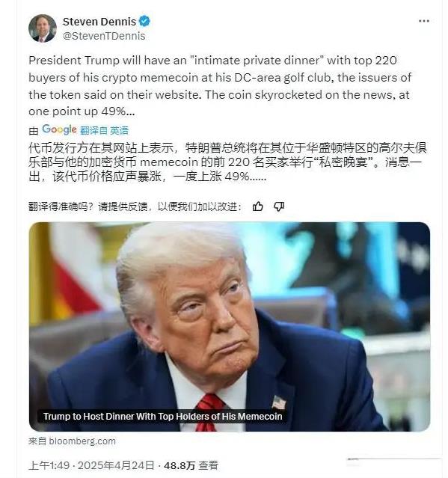Click the 上午1:49 timestamp
The height and width of the screenshot is (478, 448).
(x=49, y=465)
